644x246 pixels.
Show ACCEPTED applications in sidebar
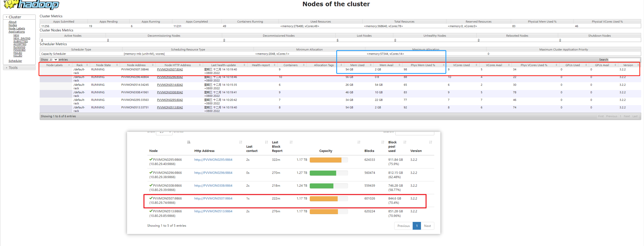20,44
